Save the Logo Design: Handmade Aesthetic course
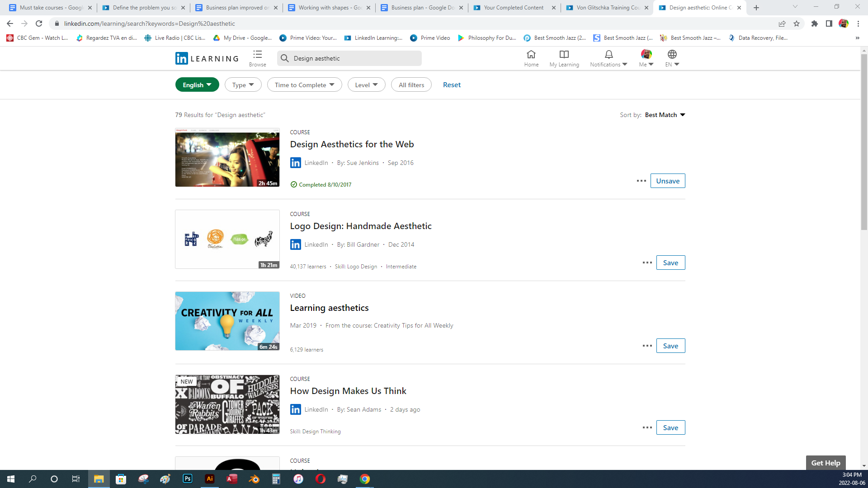Image resolution: width=868 pixels, height=488 pixels. click(670, 263)
